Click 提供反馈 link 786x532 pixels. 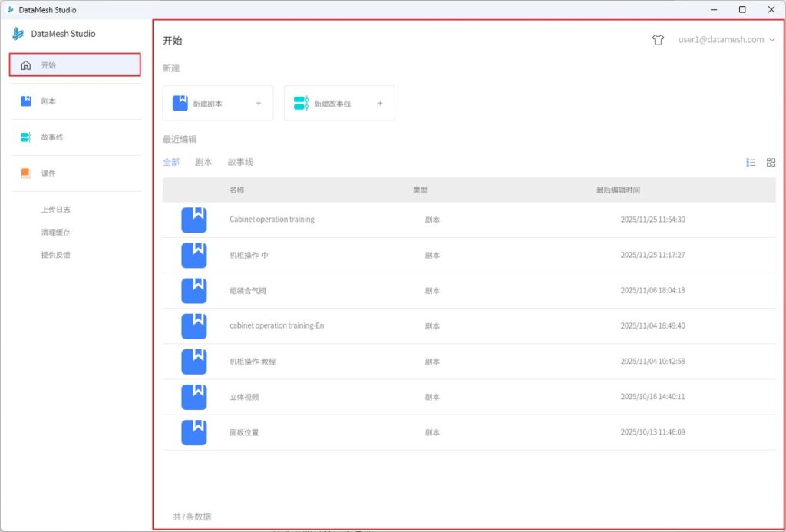(56, 255)
